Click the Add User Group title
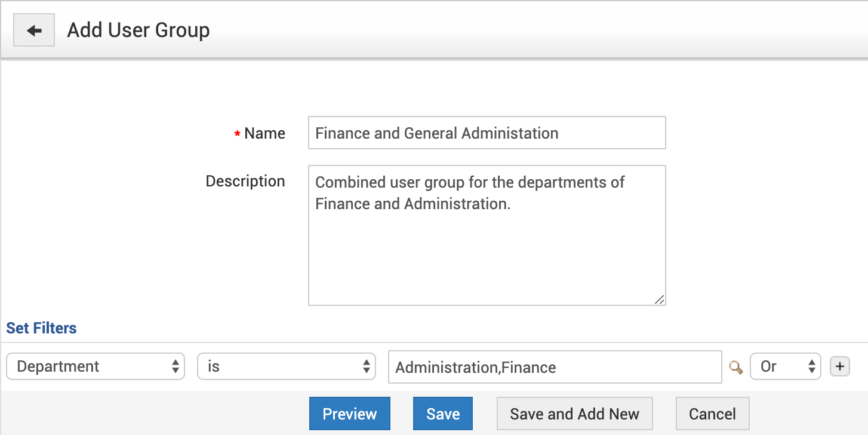This screenshot has width=868, height=435. [x=138, y=30]
